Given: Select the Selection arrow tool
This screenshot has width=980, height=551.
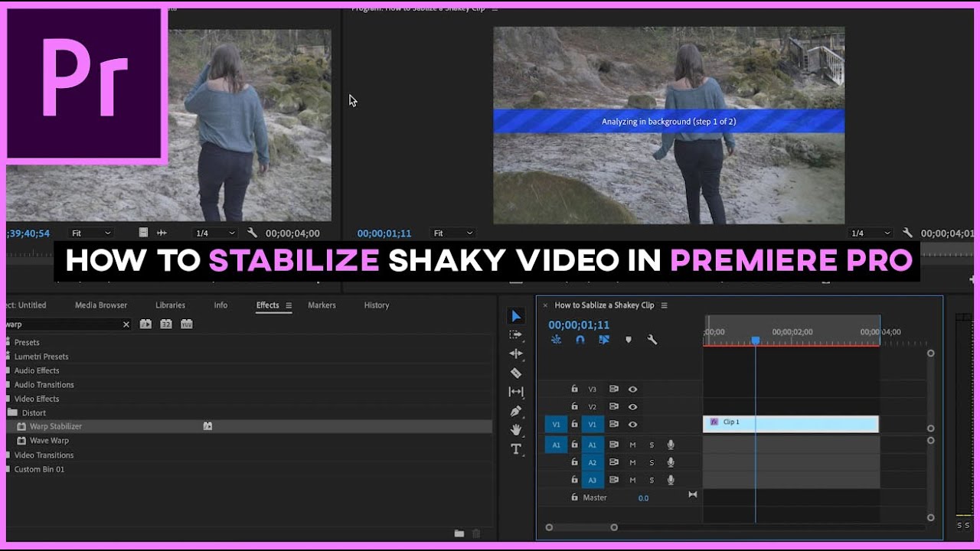Looking at the screenshot, I should tap(516, 316).
